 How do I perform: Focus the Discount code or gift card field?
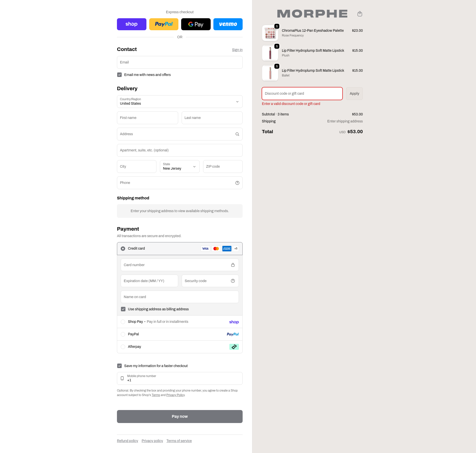pyautogui.click(x=302, y=93)
